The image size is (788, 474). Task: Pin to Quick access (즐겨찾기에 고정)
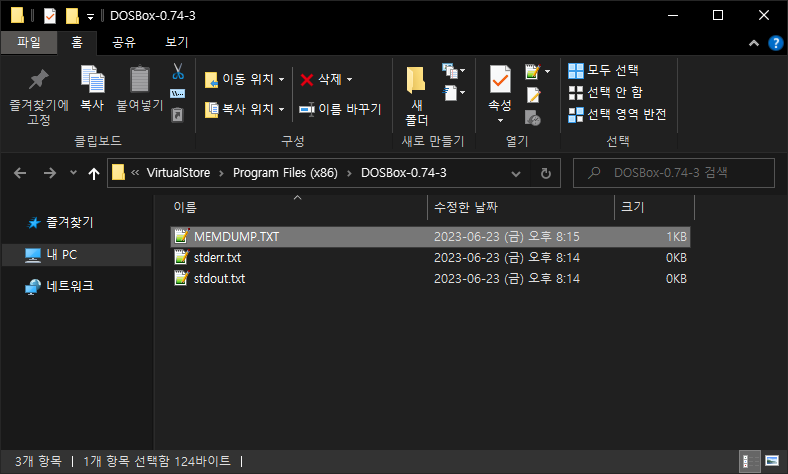pyautogui.click(x=39, y=96)
